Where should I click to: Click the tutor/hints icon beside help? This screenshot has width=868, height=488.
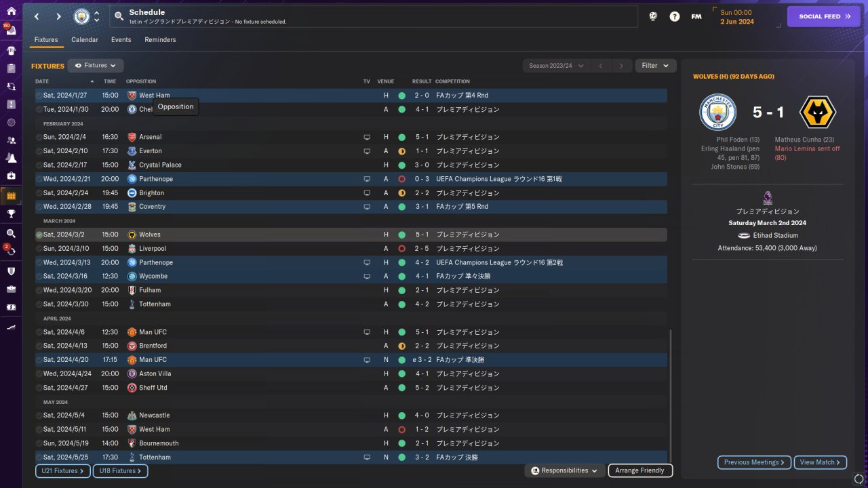tap(653, 16)
